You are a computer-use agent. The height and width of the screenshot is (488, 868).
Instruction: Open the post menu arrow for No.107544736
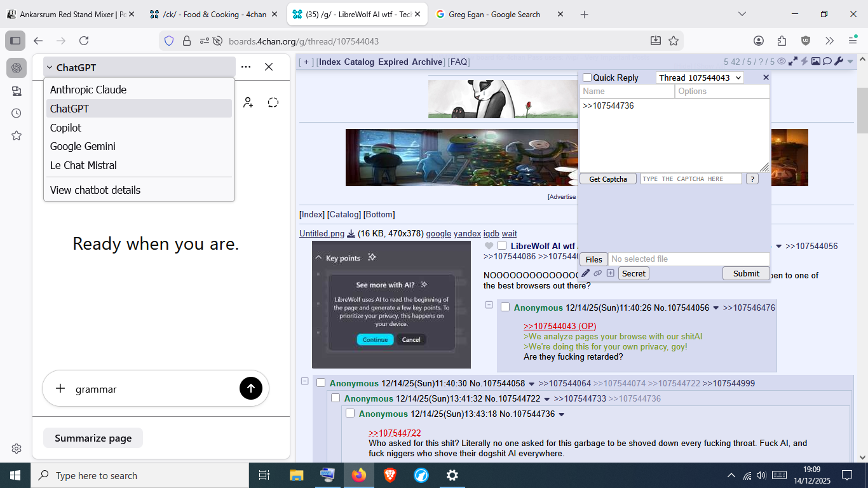pos(561,414)
